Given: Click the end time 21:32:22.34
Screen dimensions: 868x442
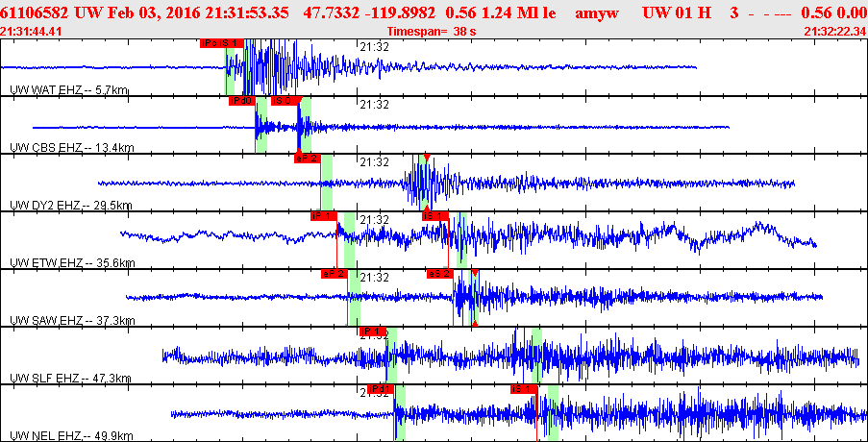Looking at the screenshot, I should [x=834, y=32].
